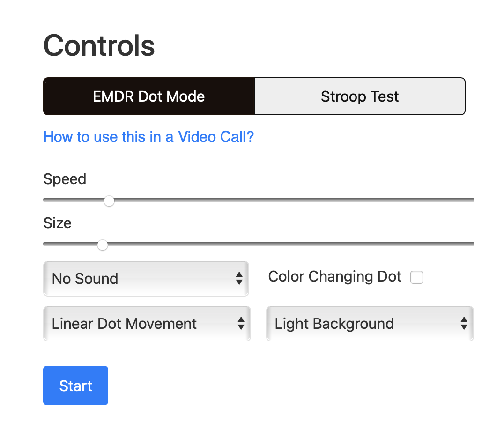504x445 pixels.
Task: Click the Speed label text
Action: tap(65, 179)
